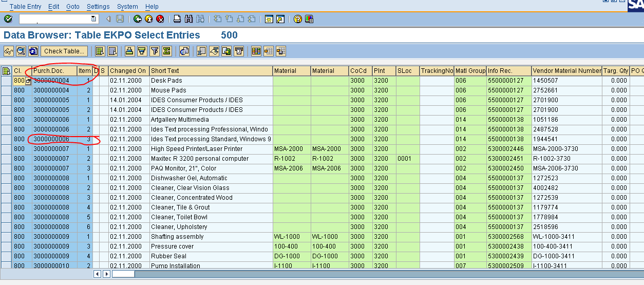Click the 'Dishwasher Gel, Automatic' cell

(211, 178)
